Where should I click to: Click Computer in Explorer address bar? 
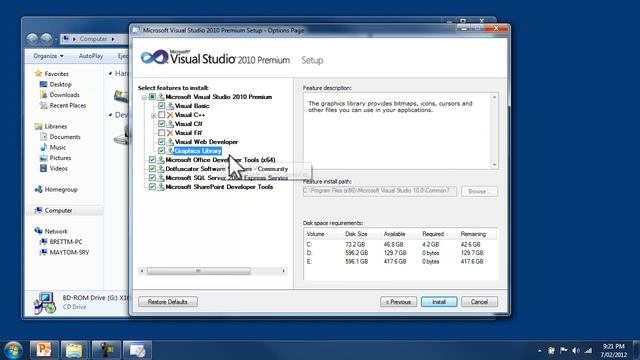(x=93, y=39)
